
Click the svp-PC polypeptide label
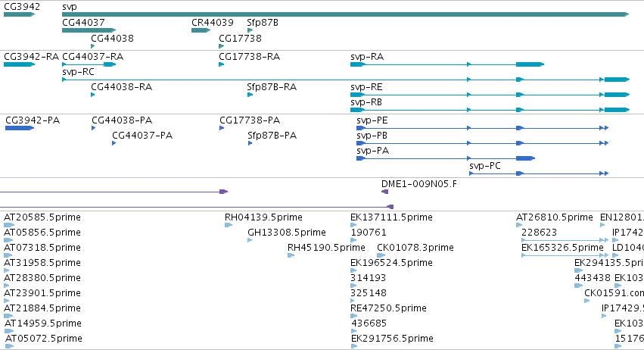point(484,166)
